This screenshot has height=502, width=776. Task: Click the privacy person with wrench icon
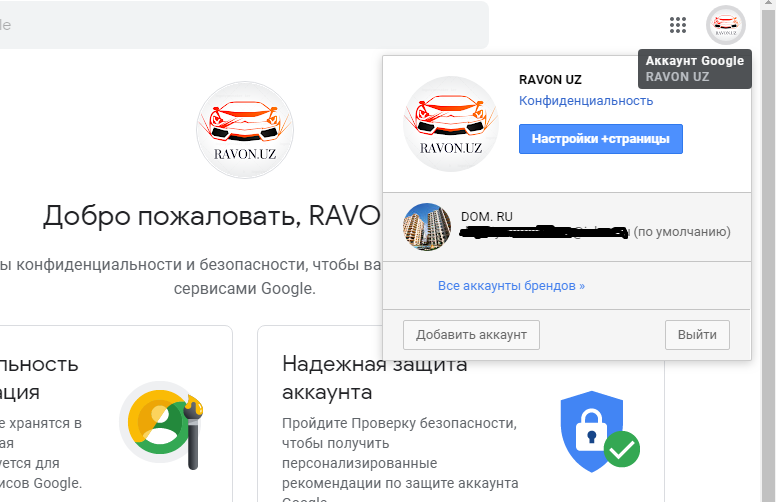click(x=161, y=425)
